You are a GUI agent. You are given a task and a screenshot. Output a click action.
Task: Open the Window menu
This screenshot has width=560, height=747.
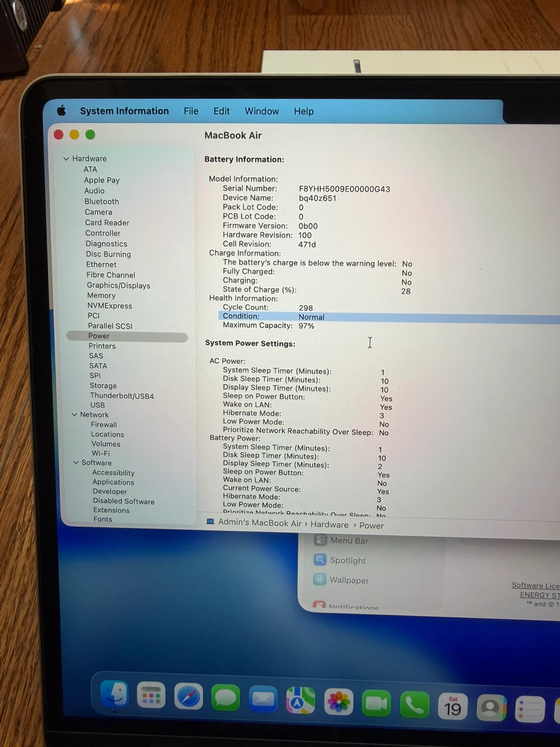(262, 111)
